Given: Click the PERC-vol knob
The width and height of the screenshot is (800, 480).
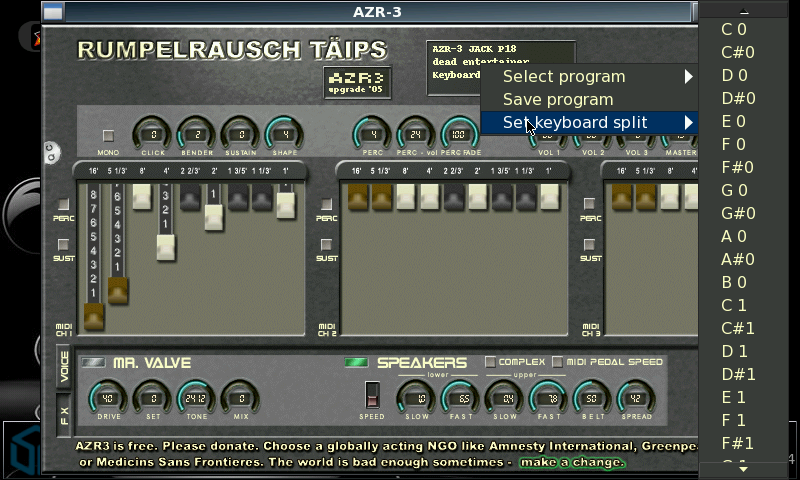Looking at the screenshot, I should point(416,134).
